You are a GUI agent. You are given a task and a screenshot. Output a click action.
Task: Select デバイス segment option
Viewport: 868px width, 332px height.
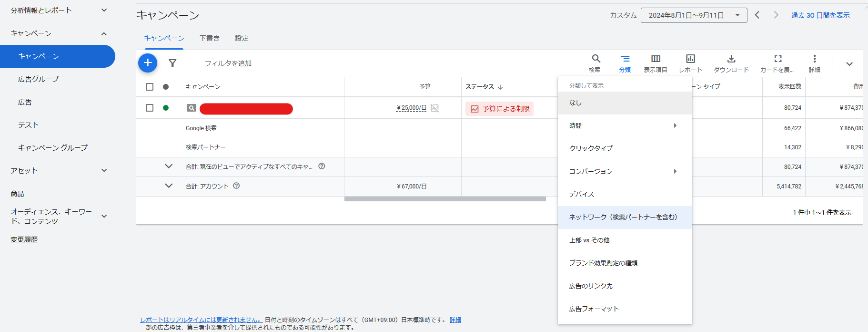625,194
